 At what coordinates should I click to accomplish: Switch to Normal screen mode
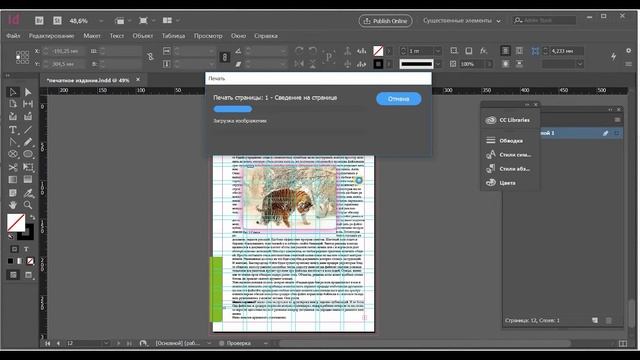(x=13, y=275)
